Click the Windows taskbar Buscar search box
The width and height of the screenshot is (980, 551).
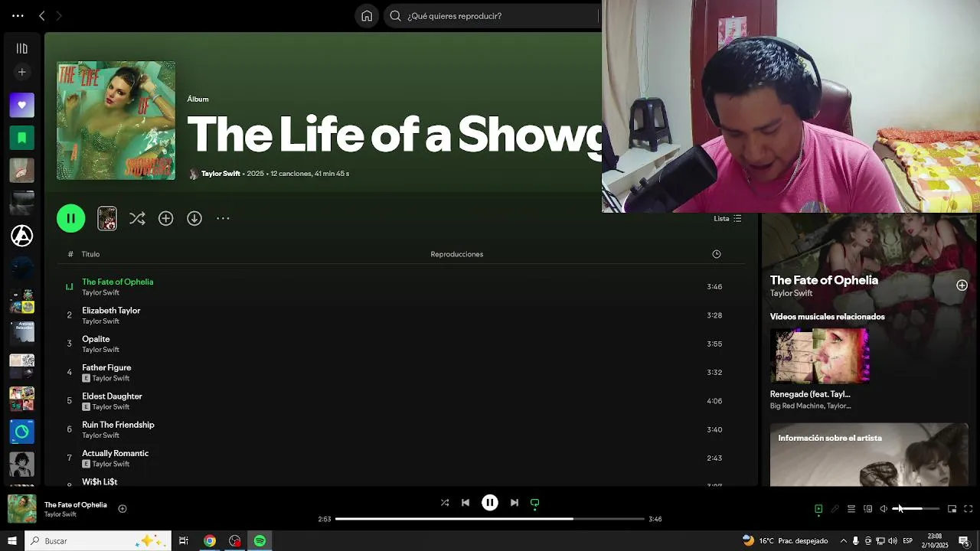pyautogui.click(x=97, y=541)
